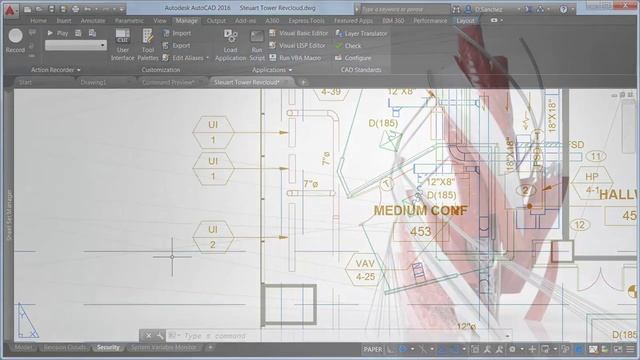This screenshot has width=640, height=360.
Task: Open the User Interface CUI editor
Action: (122, 45)
